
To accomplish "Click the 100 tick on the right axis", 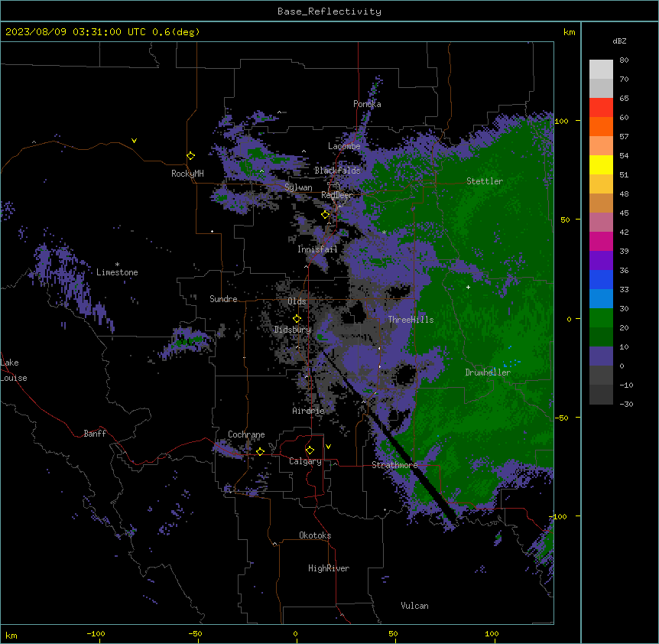I will pyautogui.click(x=561, y=121).
